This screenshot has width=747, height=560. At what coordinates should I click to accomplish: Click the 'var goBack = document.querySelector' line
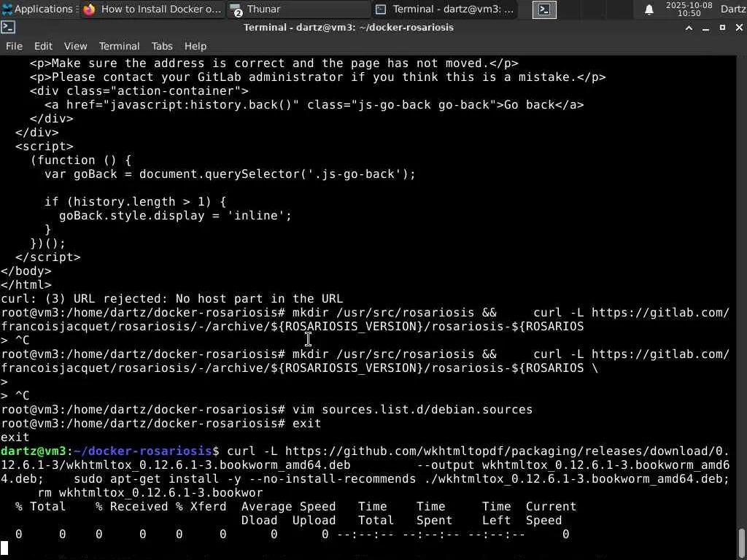pos(230,174)
